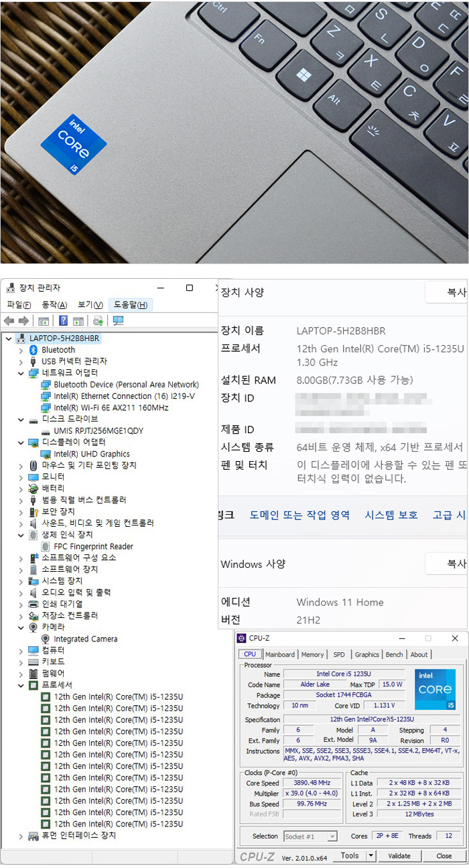Switch to CPU-Z About tab
Viewport: 469px width, 868px height.
419,654
